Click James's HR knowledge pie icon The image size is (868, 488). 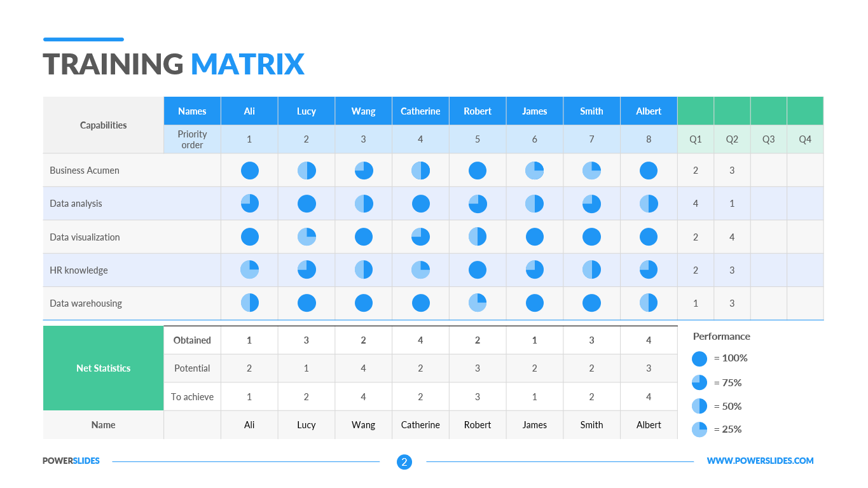(535, 270)
